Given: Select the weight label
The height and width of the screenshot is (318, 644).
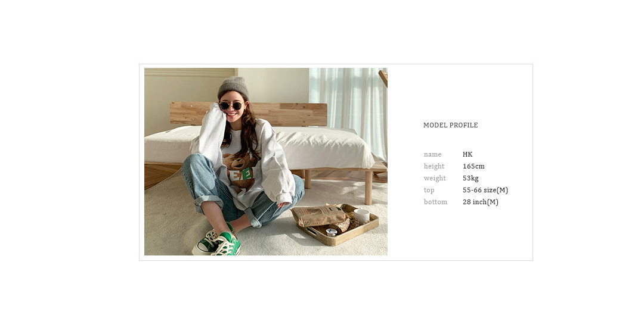Looking at the screenshot, I should pos(435,179).
